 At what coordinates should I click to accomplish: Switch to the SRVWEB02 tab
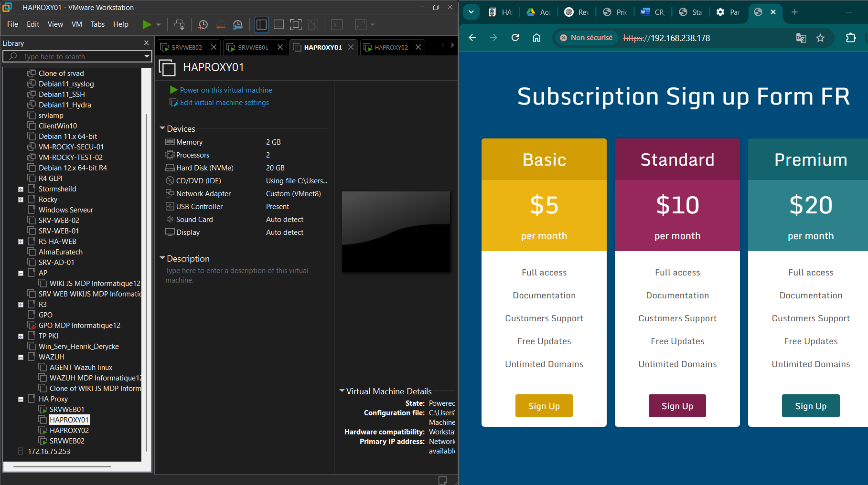click(187, 47)
